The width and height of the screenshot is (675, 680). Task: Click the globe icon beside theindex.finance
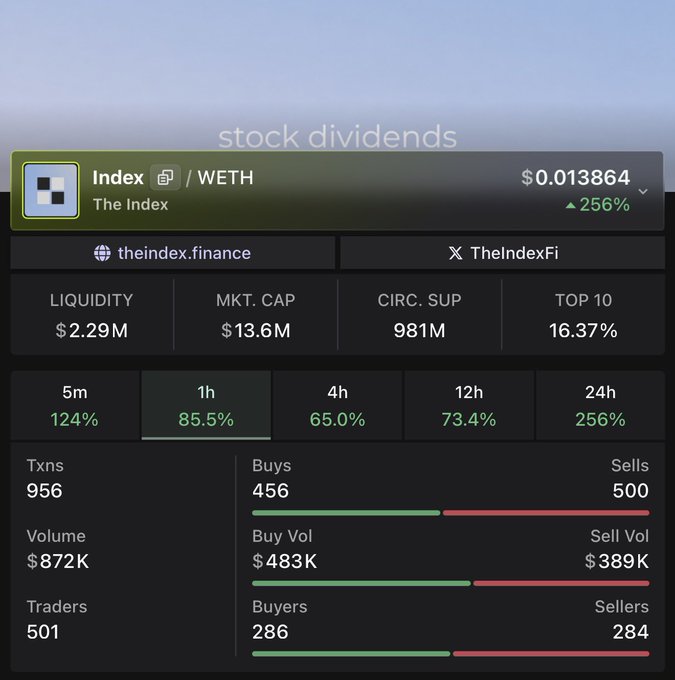(102, 253)
